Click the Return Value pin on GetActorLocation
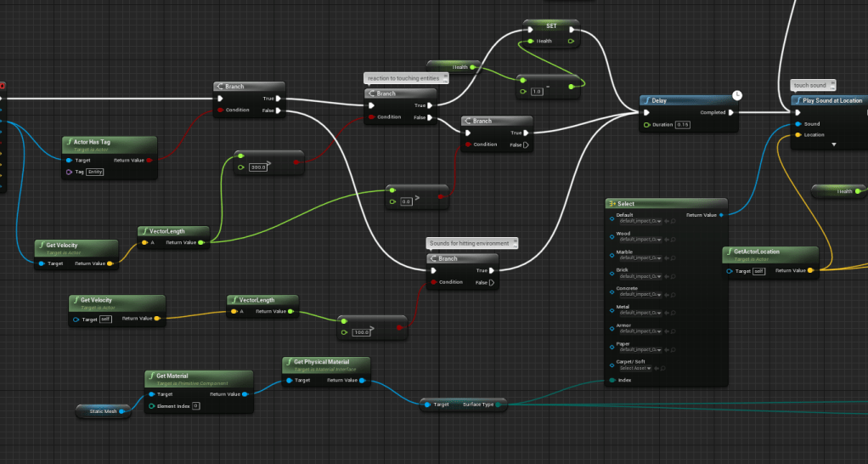Screen dimensions: 868x464 [809, 271]
